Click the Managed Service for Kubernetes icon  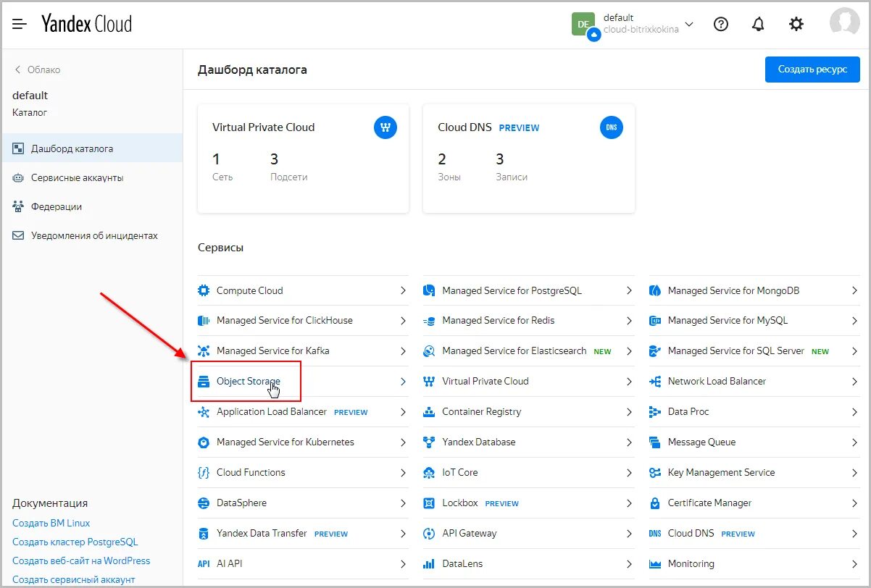204,442
